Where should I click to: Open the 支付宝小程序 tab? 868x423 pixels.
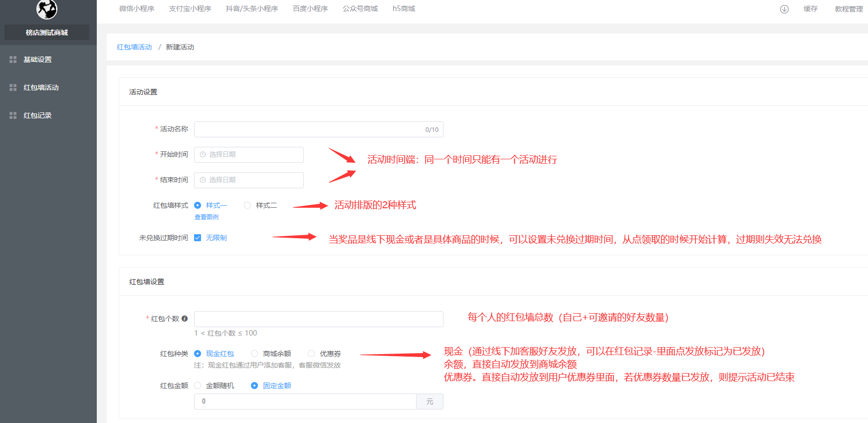190,9
